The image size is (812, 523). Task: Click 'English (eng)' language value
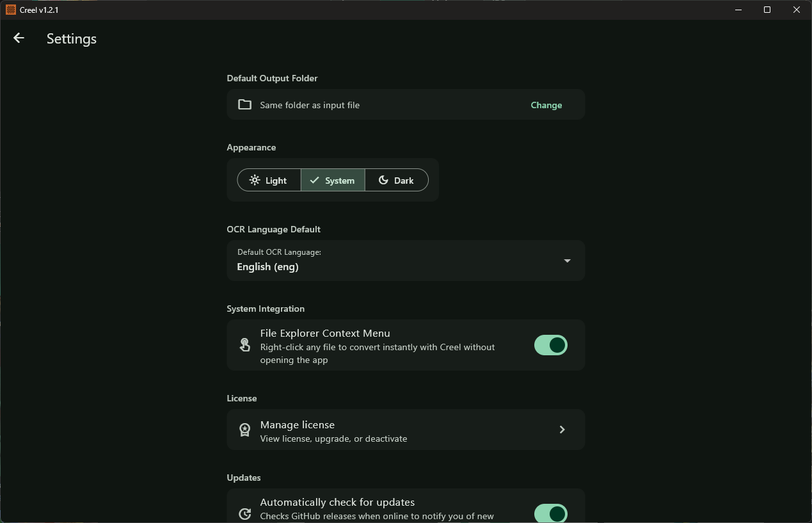[x=267, y=267]
